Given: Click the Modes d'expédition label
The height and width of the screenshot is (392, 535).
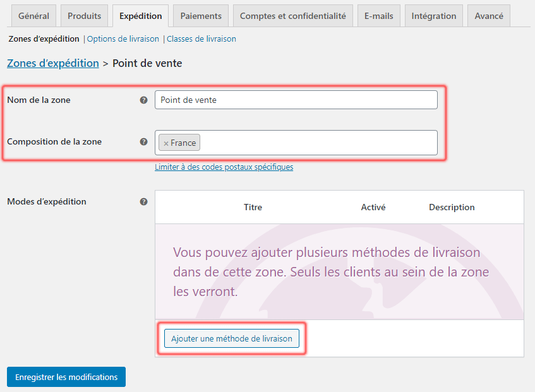Looking at the screenshot, I should pyautogui.click(x=47, y=202).
